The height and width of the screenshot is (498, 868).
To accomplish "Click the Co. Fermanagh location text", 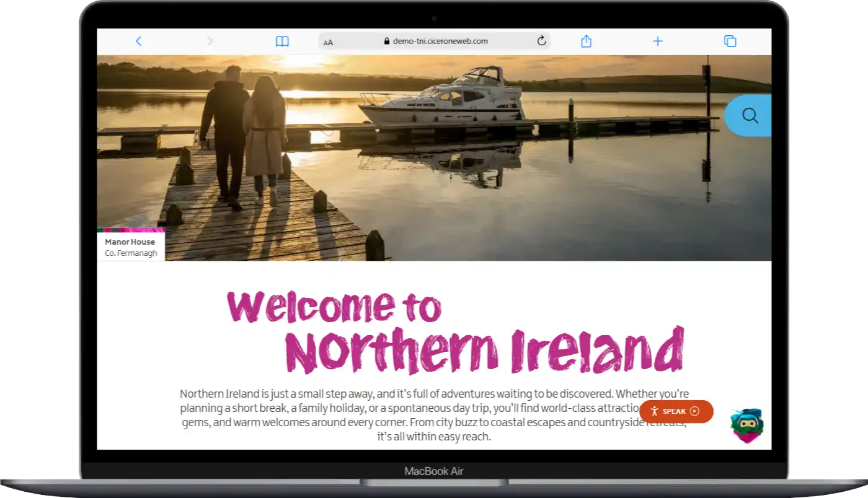I will 131,253.
